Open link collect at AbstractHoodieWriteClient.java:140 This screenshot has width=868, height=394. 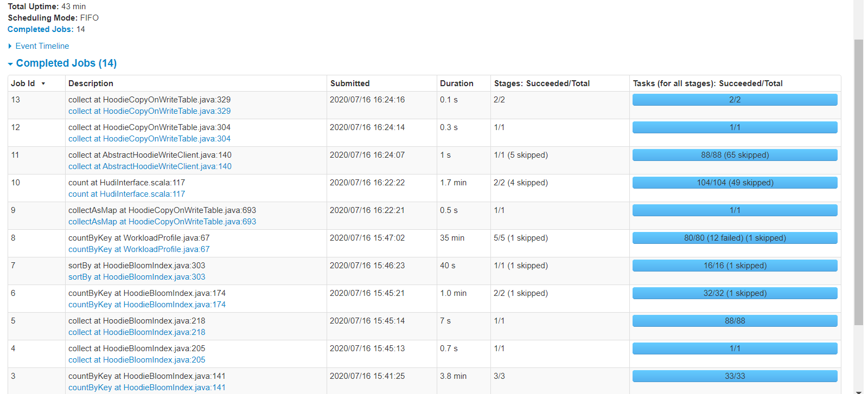(150, 166)
